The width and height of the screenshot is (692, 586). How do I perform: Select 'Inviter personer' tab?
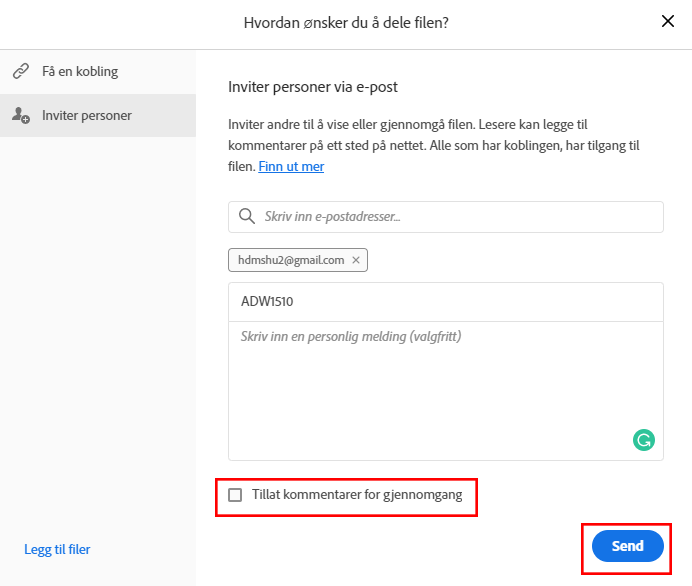[x=87, y=116]
